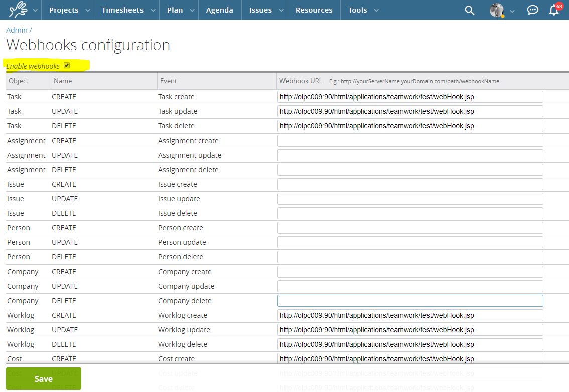
Task: Click the Person create webhook URL input
Action: click(x=410, y=228)
